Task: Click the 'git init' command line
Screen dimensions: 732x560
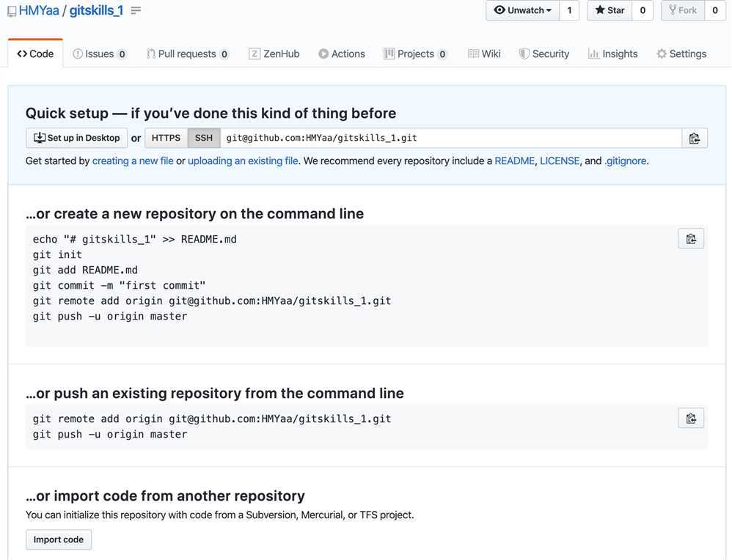Action: (57, 255)
